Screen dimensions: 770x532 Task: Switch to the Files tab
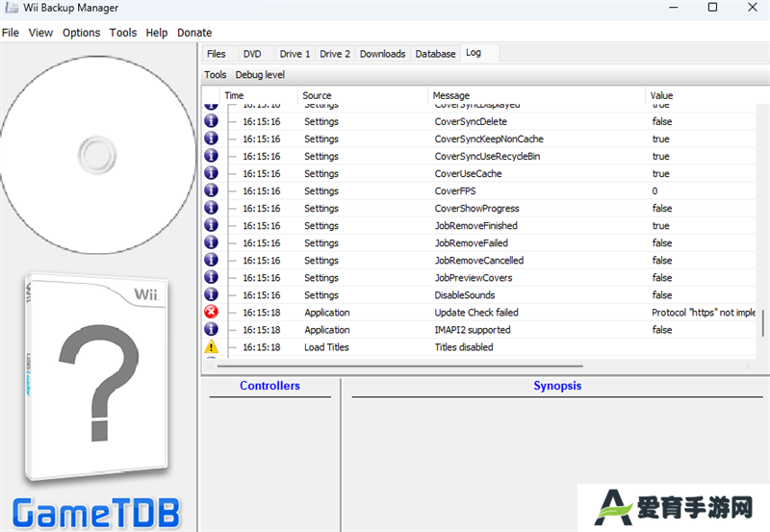point(216,54)
